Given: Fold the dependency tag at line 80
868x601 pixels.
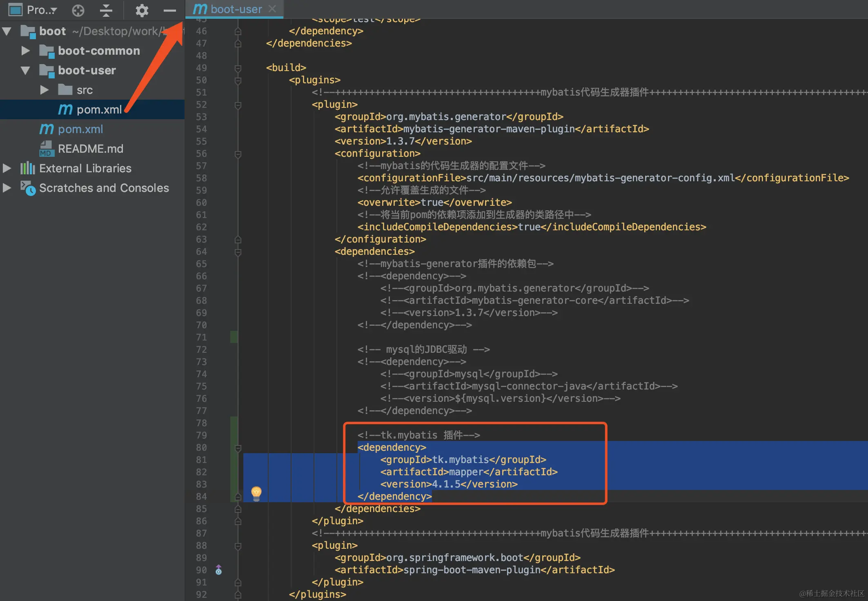Looking at the screenshot, I should (238, 448).
